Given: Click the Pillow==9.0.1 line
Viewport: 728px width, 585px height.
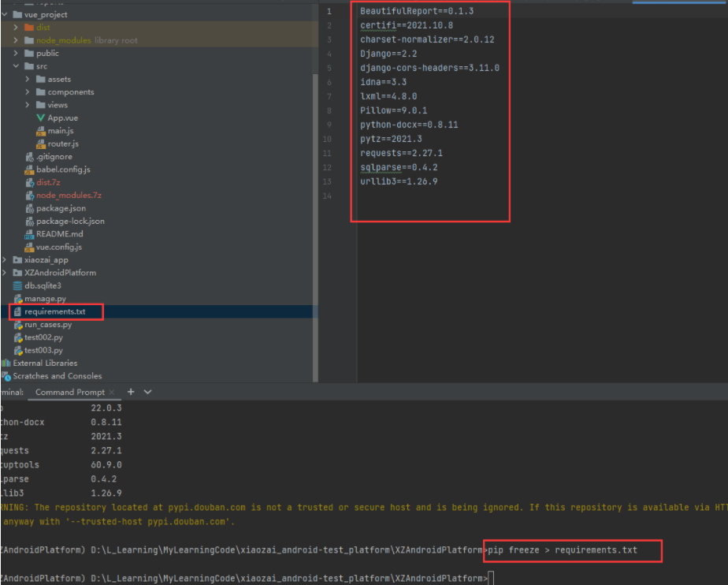Looking at the screenshot, I should click(x=393, y=110).
